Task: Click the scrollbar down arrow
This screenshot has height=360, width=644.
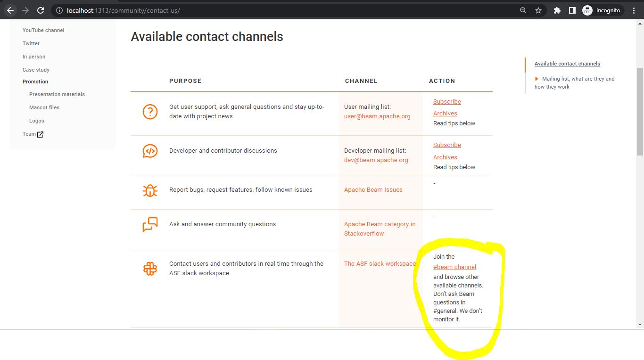Action: point(640,325)
